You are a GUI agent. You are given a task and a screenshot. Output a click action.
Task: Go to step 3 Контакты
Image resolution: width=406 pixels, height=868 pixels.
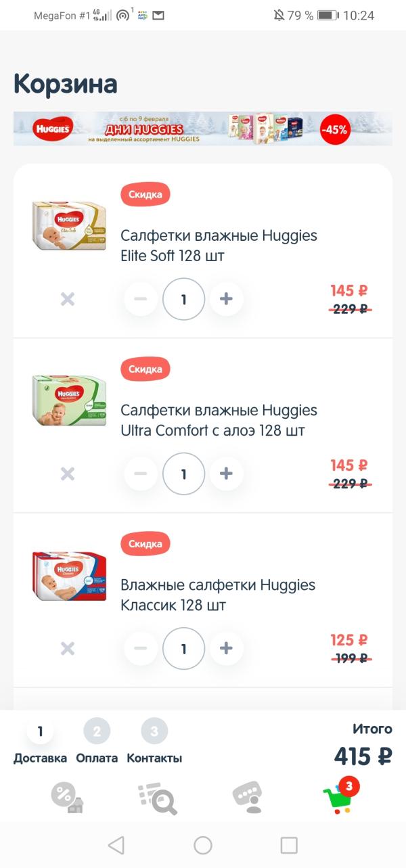tap(154, 742)
